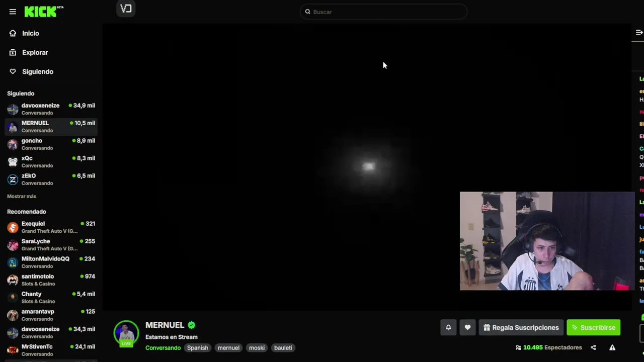Click the Inicio home icon

13,33
